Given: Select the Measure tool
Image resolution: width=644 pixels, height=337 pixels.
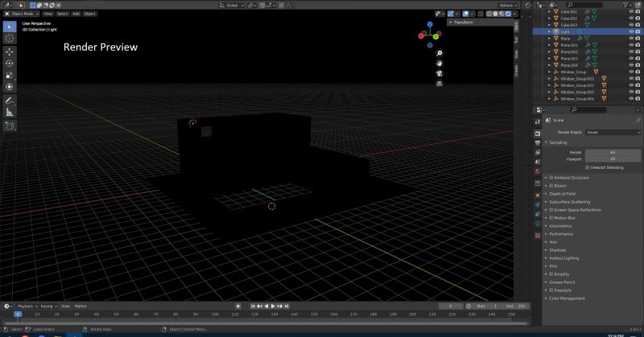Looking at the screenshot, I should [10, 112].
